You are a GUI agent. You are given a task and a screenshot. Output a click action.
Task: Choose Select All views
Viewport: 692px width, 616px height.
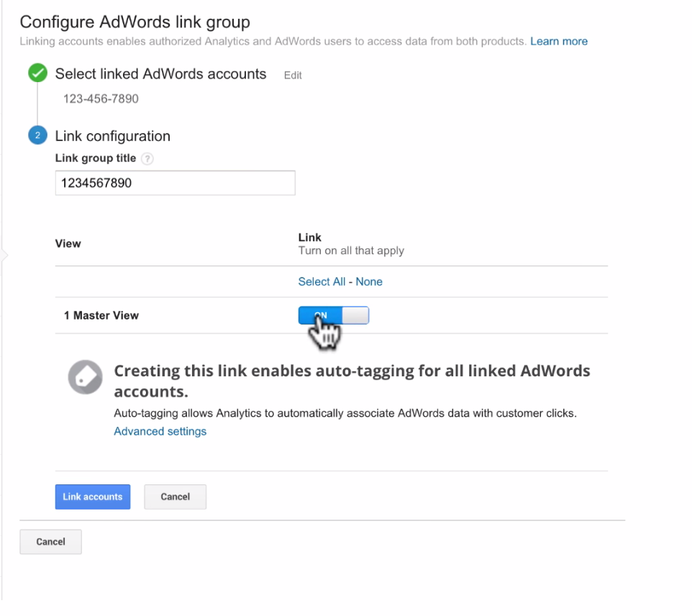(322, 281)
